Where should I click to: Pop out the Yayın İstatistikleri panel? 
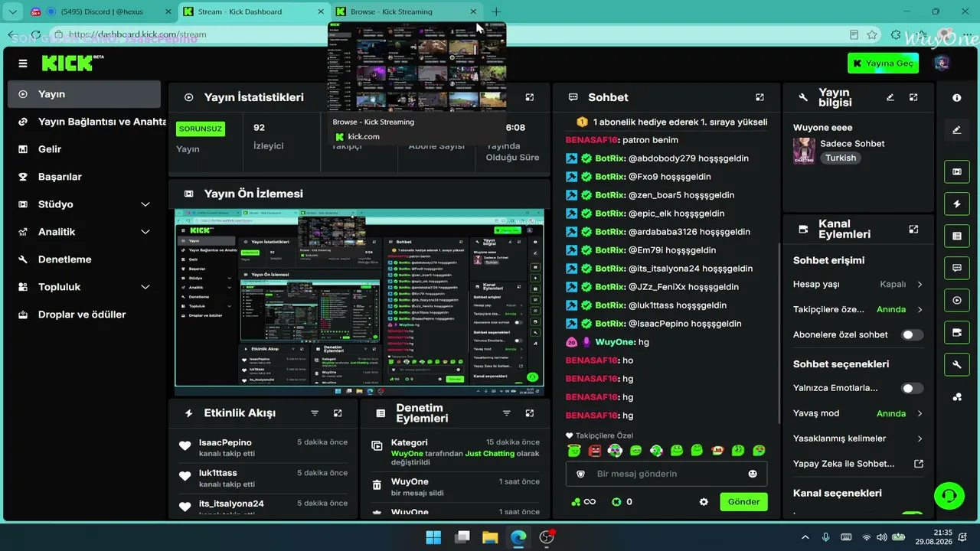pos(529,98)
